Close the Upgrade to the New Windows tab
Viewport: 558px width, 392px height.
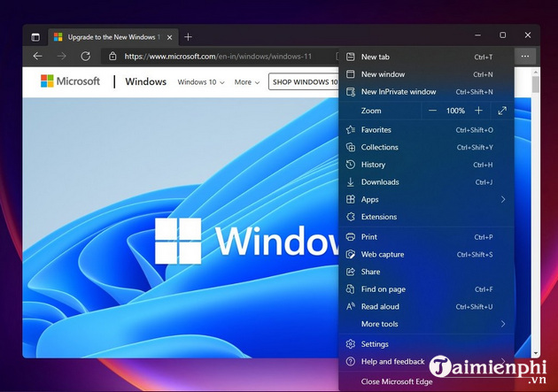170,37
